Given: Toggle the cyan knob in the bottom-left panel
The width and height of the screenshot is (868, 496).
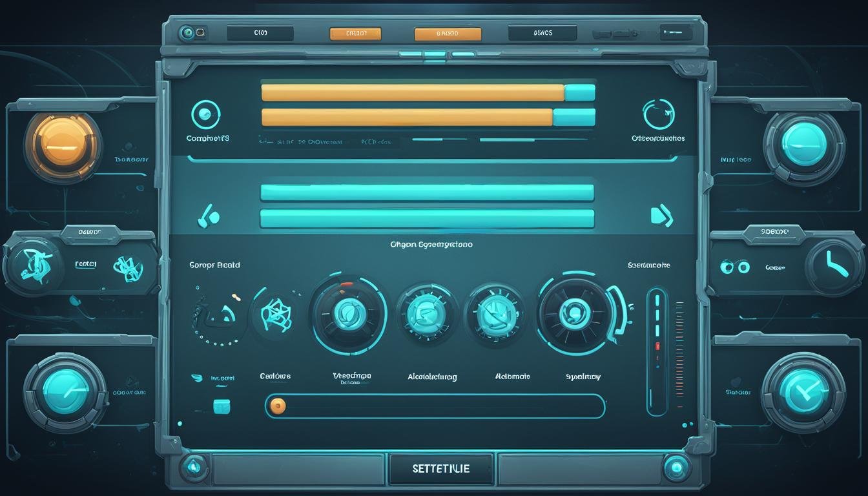Looking at the screenshot, I should 65,392.
